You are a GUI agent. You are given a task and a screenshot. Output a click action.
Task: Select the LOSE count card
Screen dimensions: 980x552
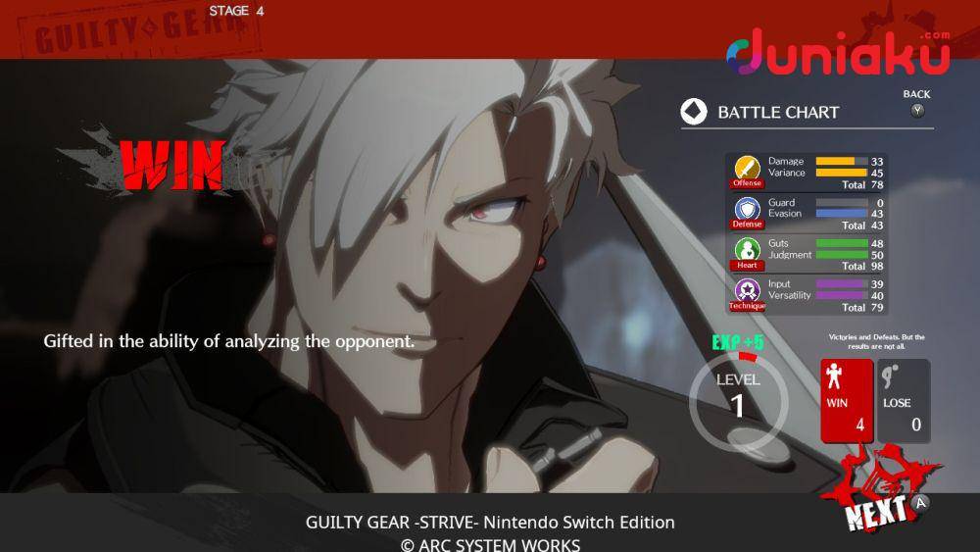[904, 401]
